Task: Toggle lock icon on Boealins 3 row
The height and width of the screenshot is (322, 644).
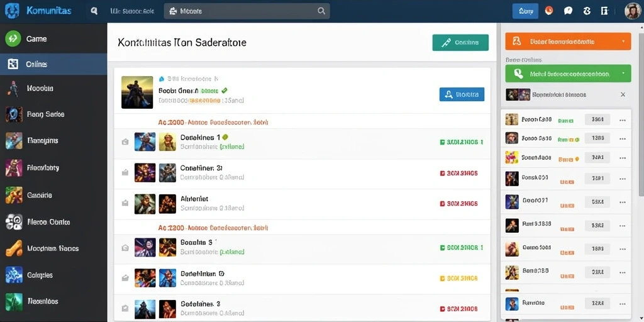Action: point(125,248)
